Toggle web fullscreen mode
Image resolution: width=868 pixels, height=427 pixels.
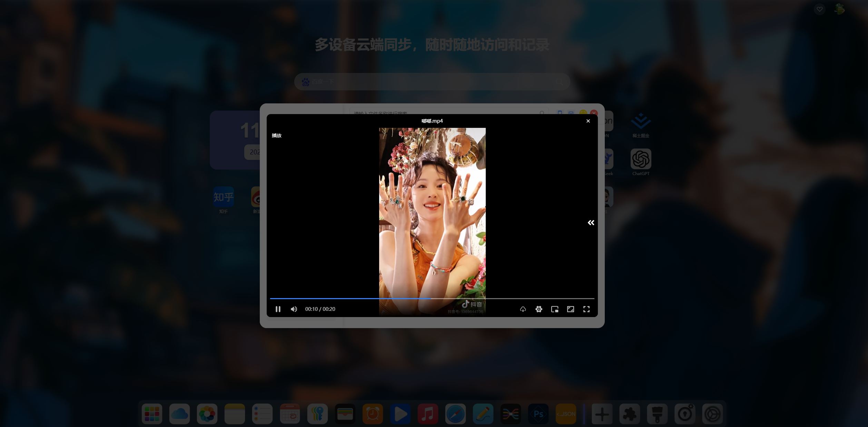(x=570, y=309)
